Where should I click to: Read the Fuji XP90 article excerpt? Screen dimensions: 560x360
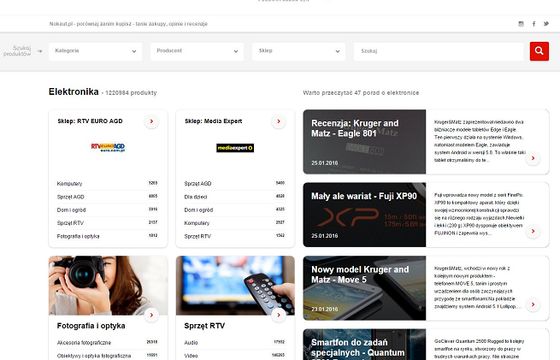[x=479, y=214]
